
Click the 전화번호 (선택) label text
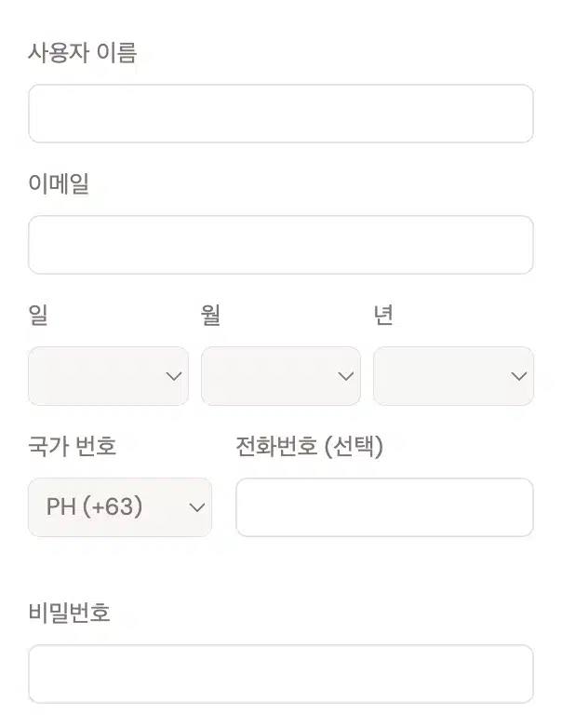(310, 446)
